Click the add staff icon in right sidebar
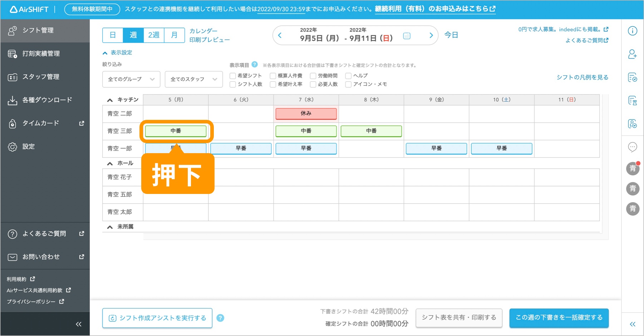Viewport: 644px width, 336px height. coord(632,54)
